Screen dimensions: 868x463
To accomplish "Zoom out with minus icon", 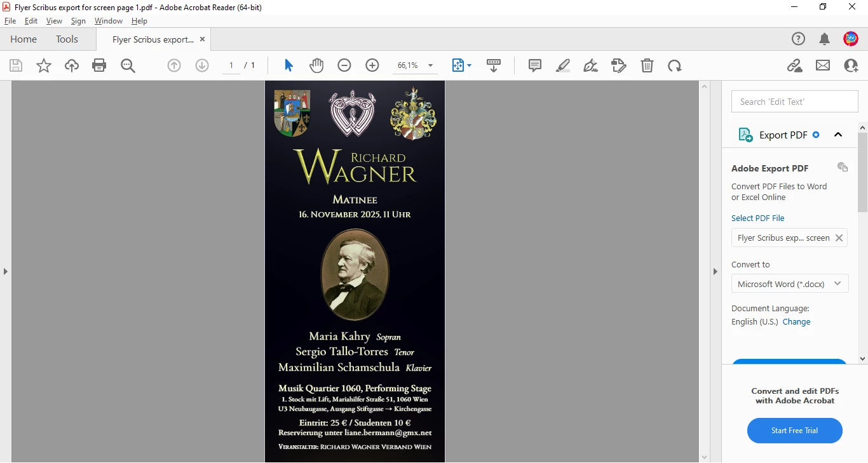I will click(344, 65).
